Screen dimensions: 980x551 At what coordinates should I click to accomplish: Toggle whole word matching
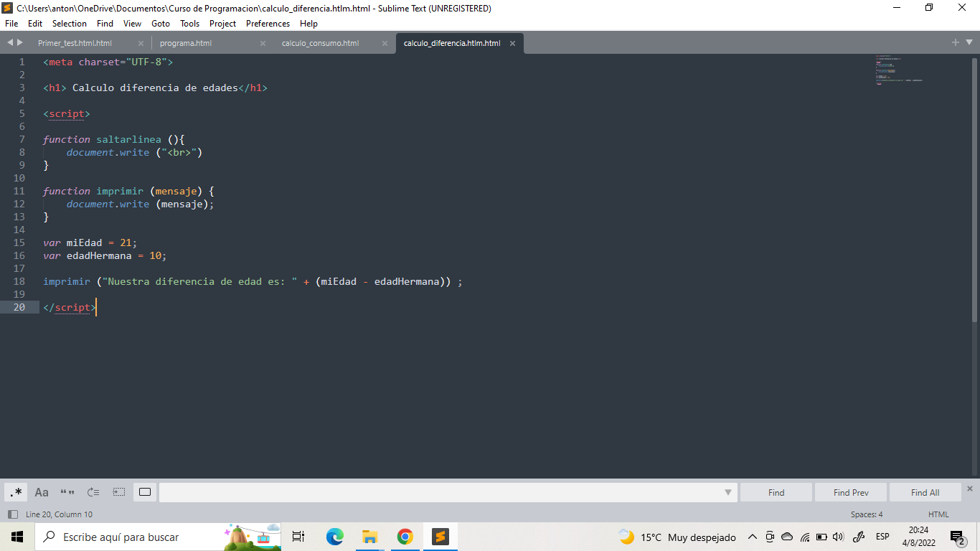67,492
